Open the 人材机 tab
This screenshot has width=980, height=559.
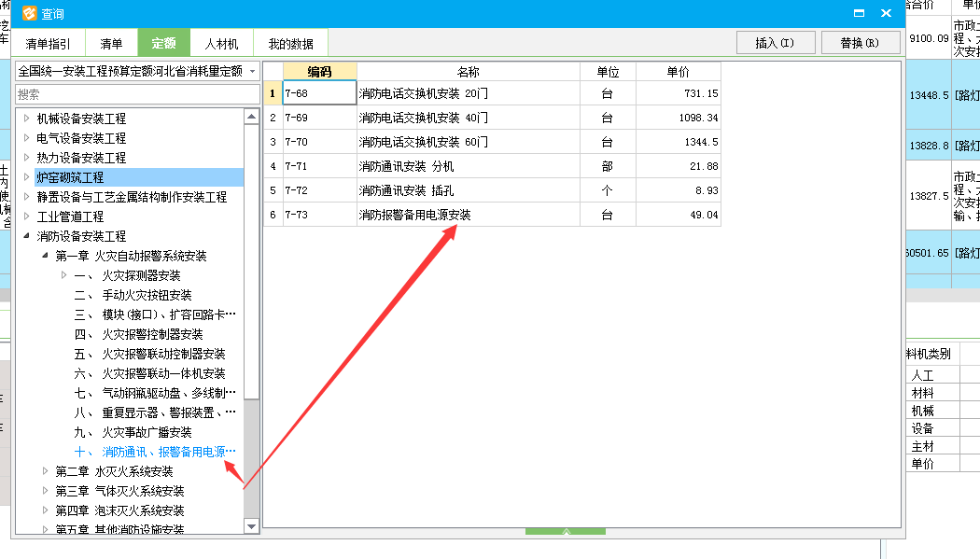point(222,44)
